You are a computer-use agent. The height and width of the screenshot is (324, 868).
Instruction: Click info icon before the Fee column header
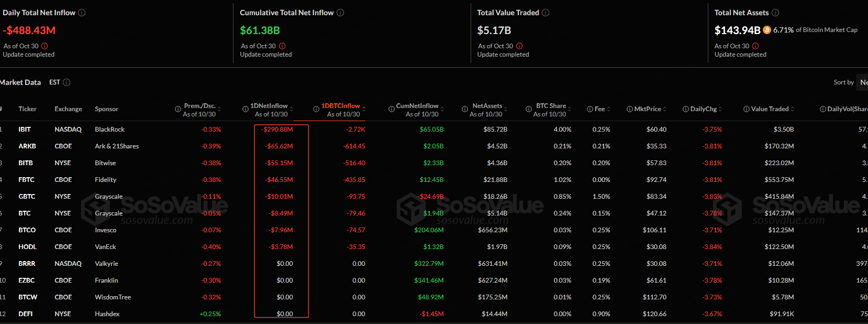590,109
